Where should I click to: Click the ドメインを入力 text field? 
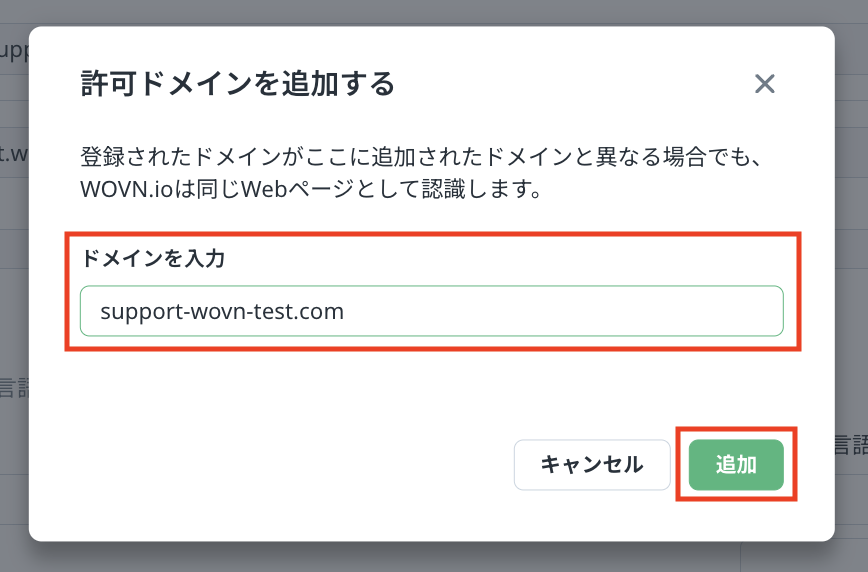[431, 311]
